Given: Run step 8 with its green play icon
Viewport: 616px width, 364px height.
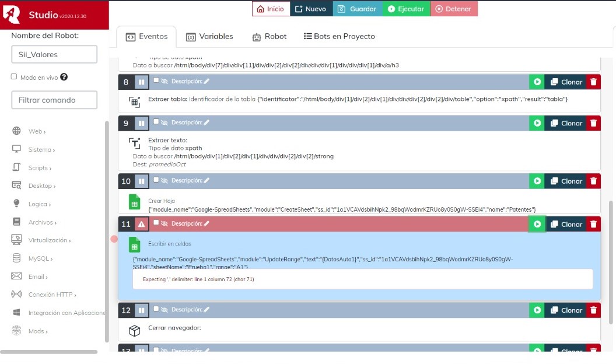Looking at the screenshot, I should [x=537, y=82].
